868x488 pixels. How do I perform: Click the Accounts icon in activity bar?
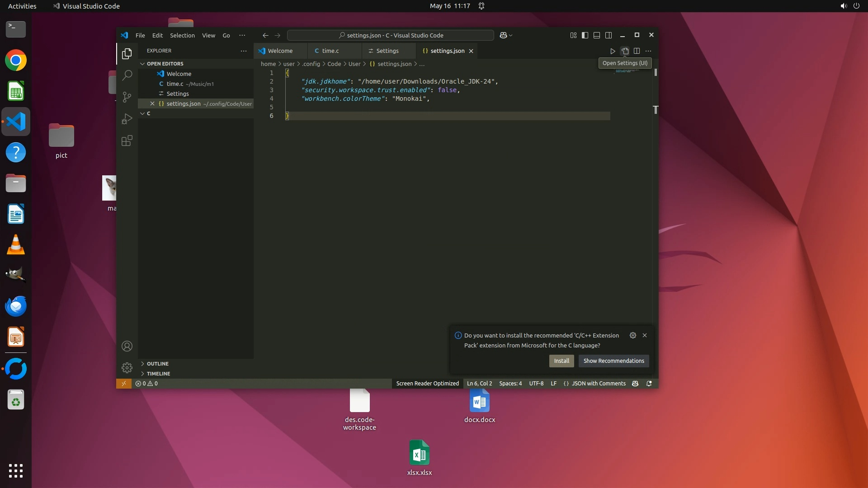(127, 346)
